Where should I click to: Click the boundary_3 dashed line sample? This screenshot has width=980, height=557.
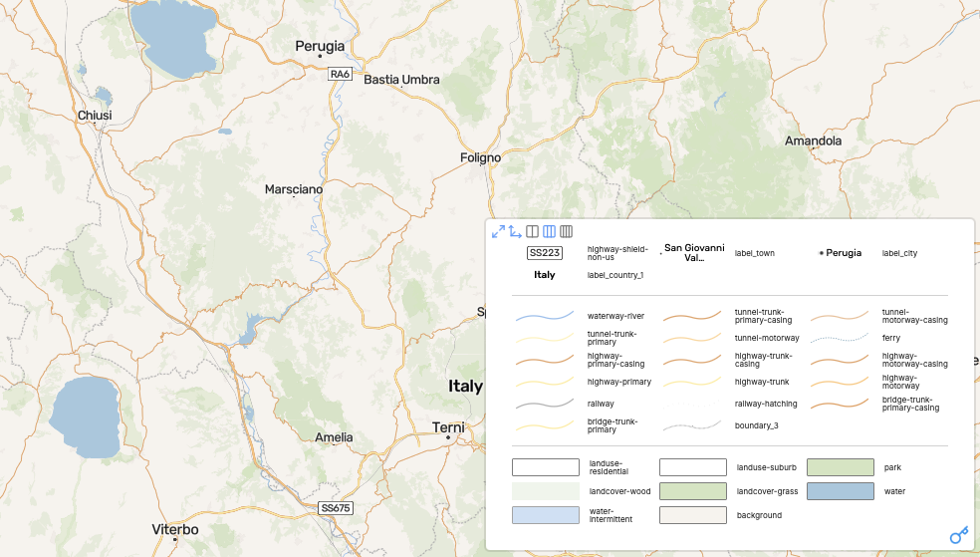692,425
